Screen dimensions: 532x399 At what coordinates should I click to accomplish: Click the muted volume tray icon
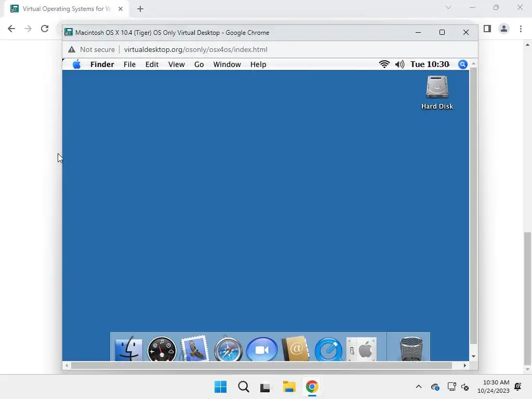465,387
